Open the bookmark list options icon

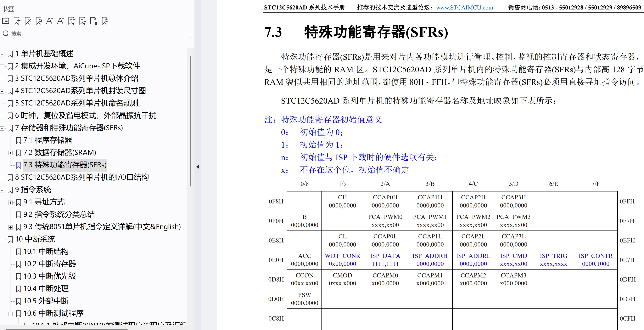coord(5,21)
